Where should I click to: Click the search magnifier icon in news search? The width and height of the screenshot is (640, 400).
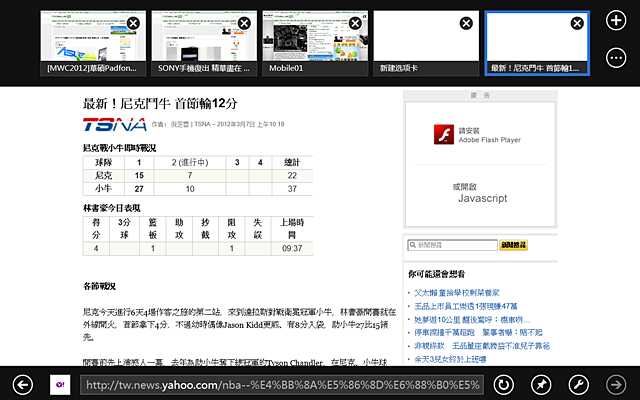(x=413, y=245)
